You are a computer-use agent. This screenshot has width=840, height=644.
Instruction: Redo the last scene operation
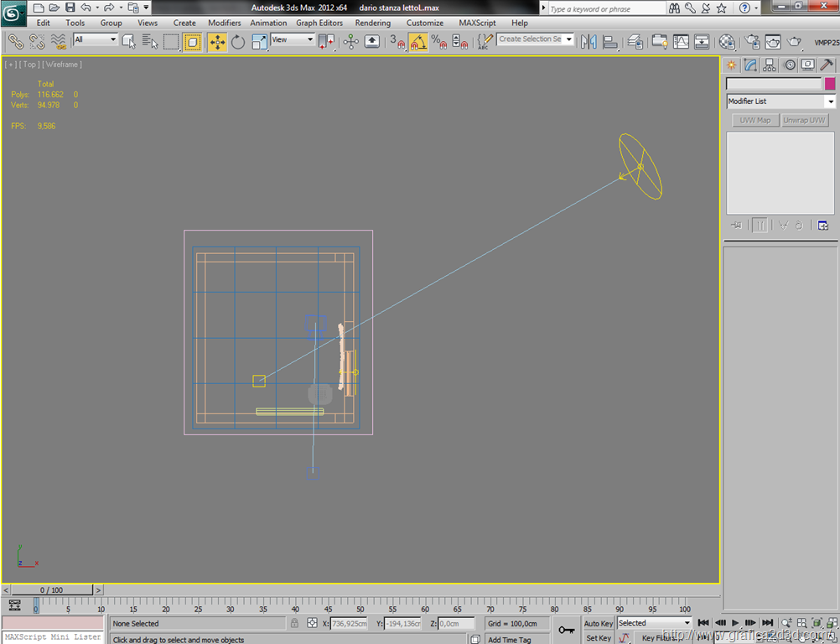tap(109, 8)
